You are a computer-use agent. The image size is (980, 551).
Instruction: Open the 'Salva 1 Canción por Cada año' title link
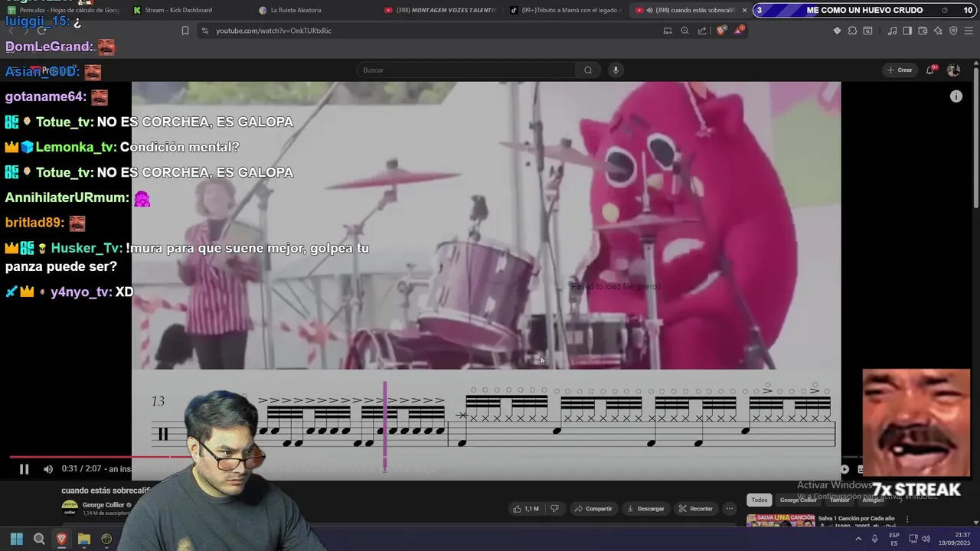[856, 518]
